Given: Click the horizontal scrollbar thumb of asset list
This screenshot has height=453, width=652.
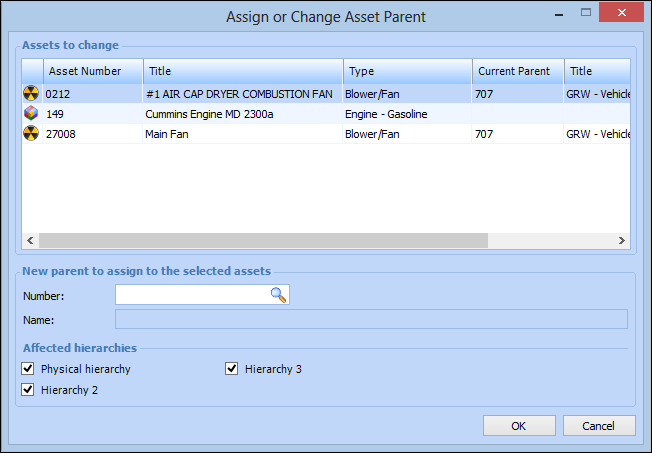Looking at the screenshot, I should (262, 241).
